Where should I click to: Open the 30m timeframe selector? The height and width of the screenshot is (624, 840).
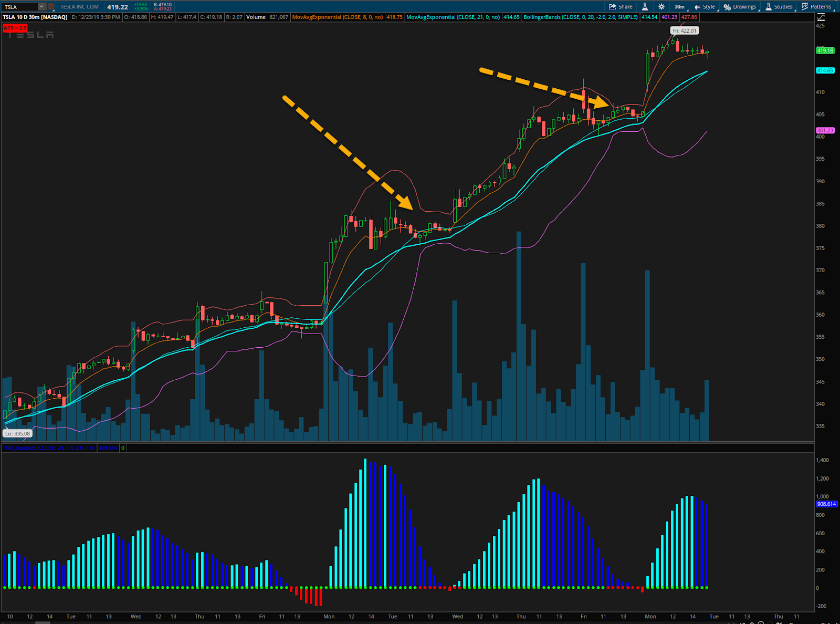[679, 7]
